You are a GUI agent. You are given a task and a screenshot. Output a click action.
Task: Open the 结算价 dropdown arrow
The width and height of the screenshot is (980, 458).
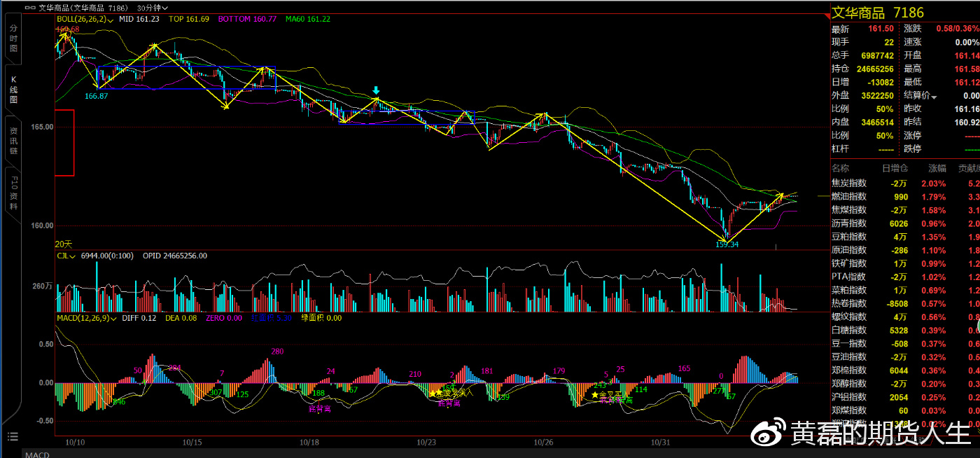933,96
